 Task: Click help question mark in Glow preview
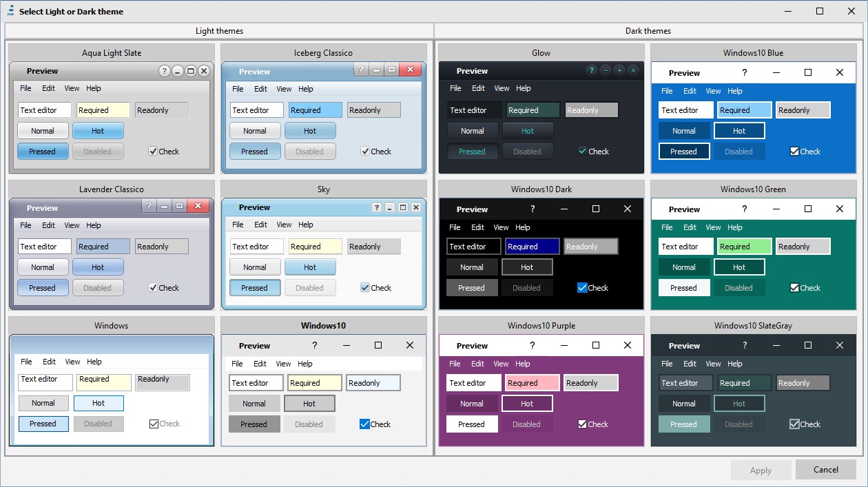[591, 70]
